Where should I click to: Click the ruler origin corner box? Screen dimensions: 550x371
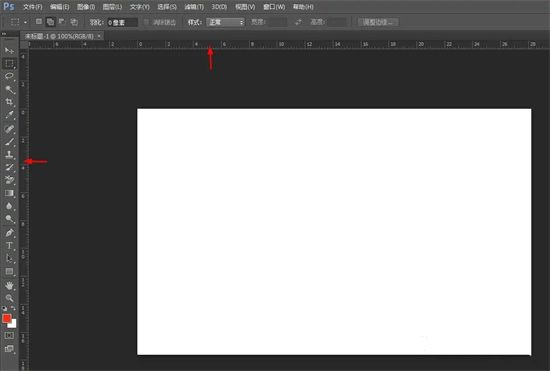(24, 45)
